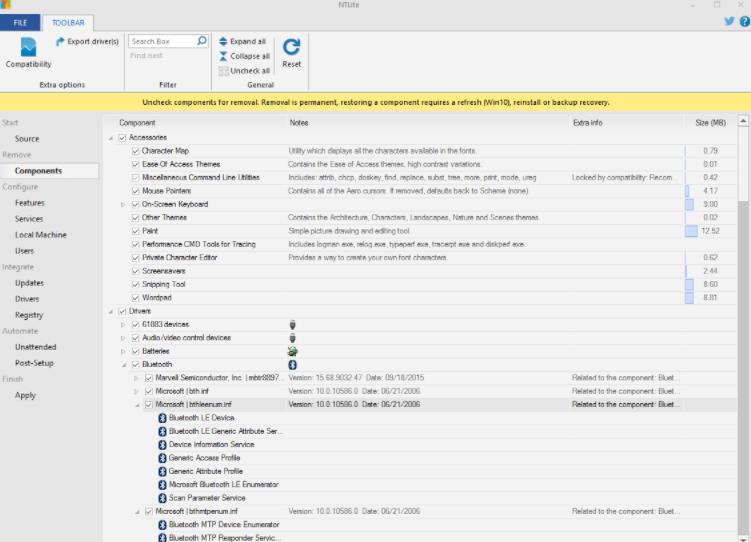Click the Bluetooth LE Device icon
This screenshot has width=751, height=542.
(x=162, y=418)
